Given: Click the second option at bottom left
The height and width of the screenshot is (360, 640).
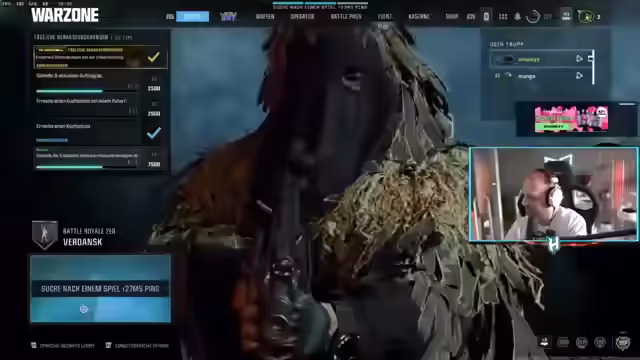Looking at the screenshot, I should (x=137, y=346).
